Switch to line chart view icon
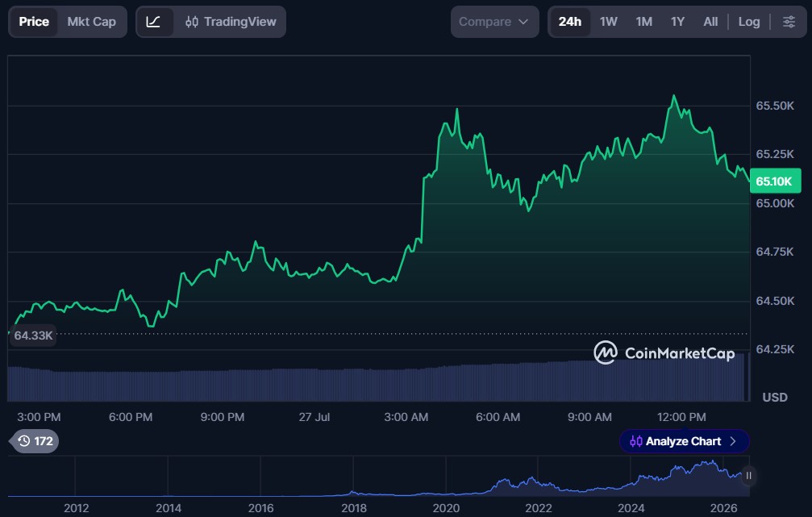812x517 pixels. [154, 22]
